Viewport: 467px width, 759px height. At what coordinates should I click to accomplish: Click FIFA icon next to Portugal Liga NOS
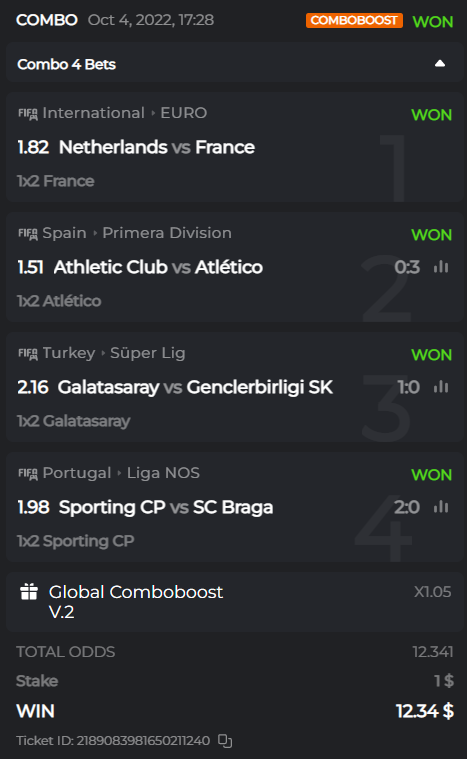(28, 474)
